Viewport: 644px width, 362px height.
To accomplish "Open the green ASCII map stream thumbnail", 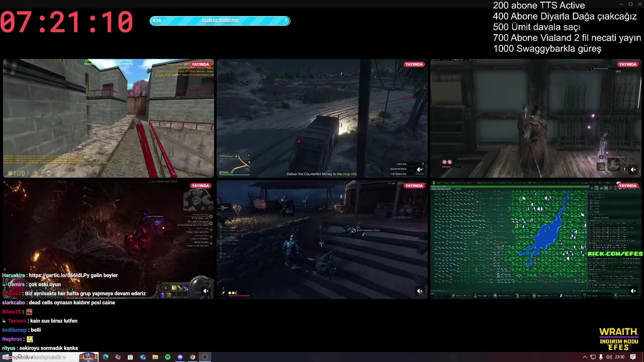I will pyautogui.click(x=536, y=240).
